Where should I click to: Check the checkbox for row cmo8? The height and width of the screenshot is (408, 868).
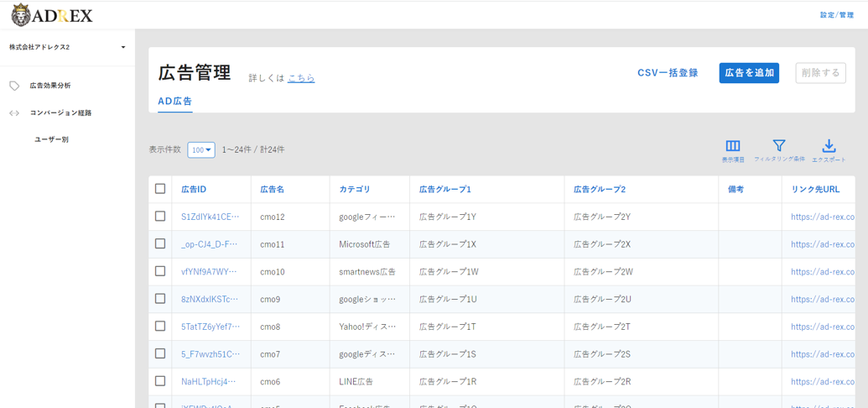coord(160,326)
